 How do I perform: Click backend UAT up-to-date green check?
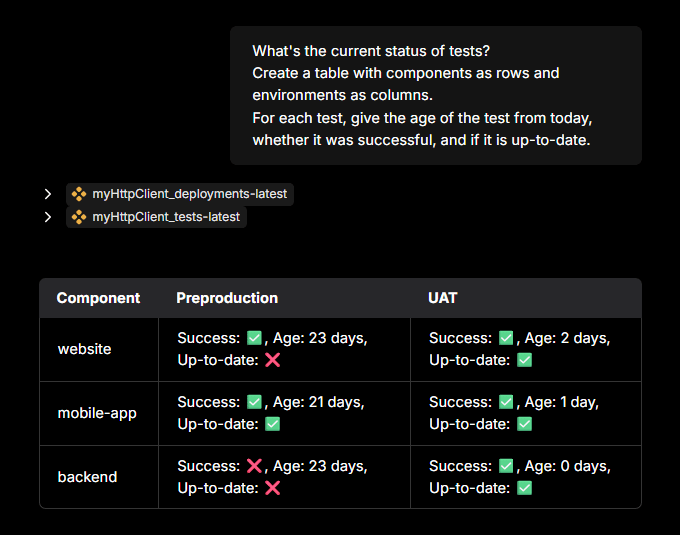pyautogui.click(x=524, y=488)
